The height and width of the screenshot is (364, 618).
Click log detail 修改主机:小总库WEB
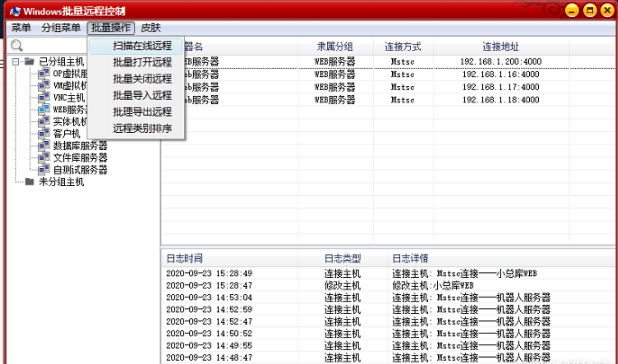pyautogui.click(x=432, y=285)
